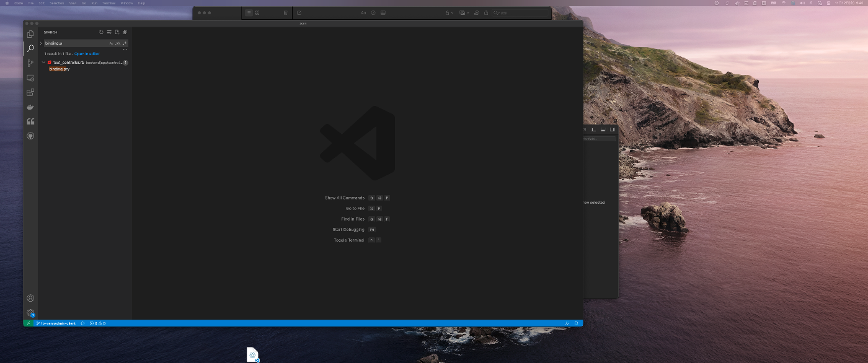The width and height of the screenshot is (868, 363).
Task: Toggle Use Regular Expression in search box
Action: click(x=125, y=43)
